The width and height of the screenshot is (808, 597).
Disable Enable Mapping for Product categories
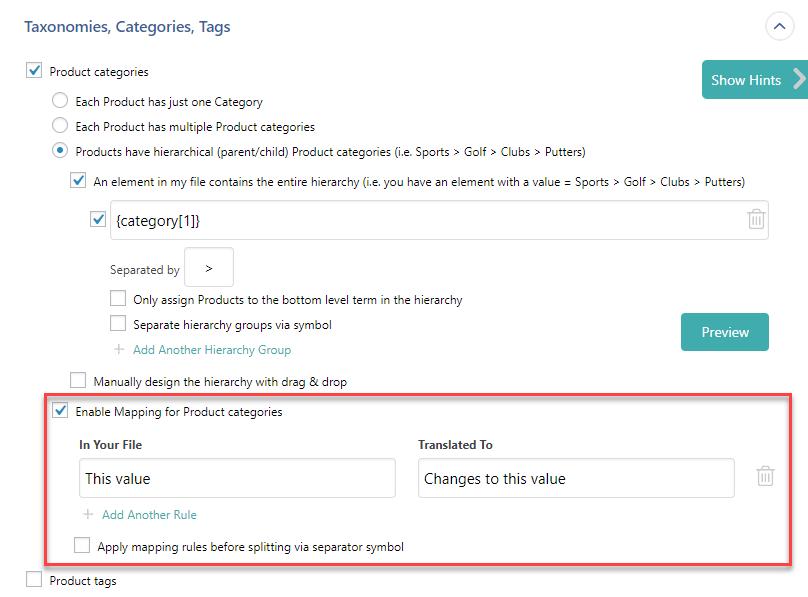pos(60,411)
